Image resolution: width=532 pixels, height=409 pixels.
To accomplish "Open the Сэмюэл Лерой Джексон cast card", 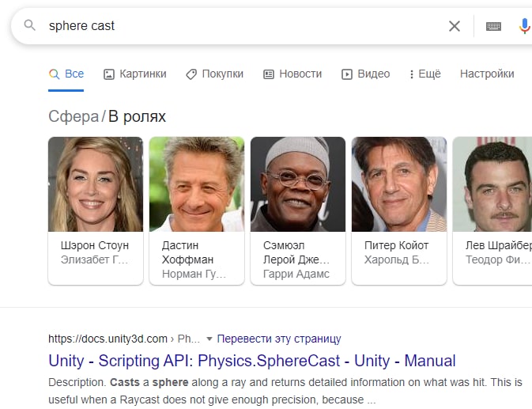I will click(298, 210).
